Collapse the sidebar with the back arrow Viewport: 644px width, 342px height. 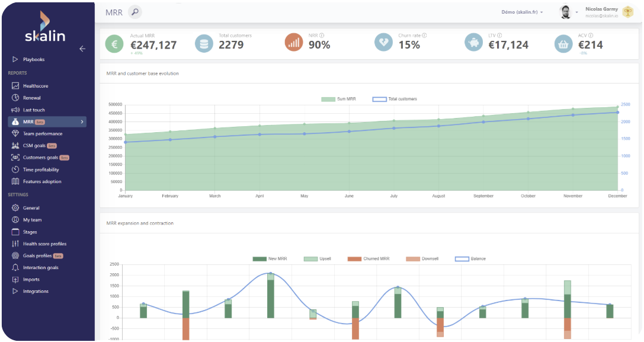82,49
